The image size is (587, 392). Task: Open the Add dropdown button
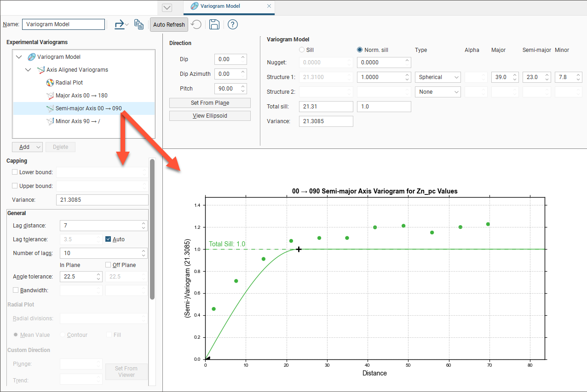27,147
